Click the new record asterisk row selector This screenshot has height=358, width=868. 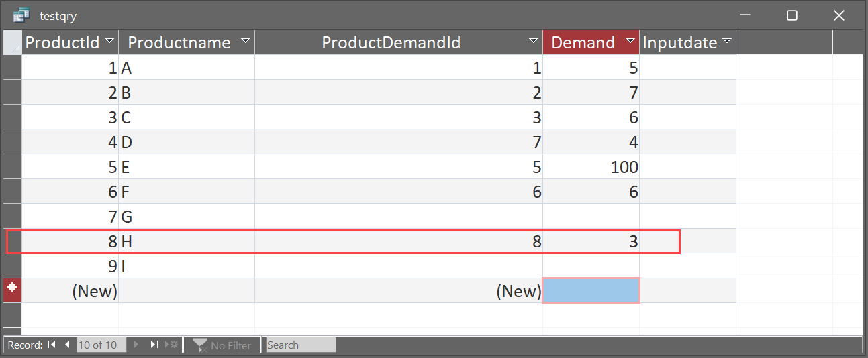click(x=12, y=290)
